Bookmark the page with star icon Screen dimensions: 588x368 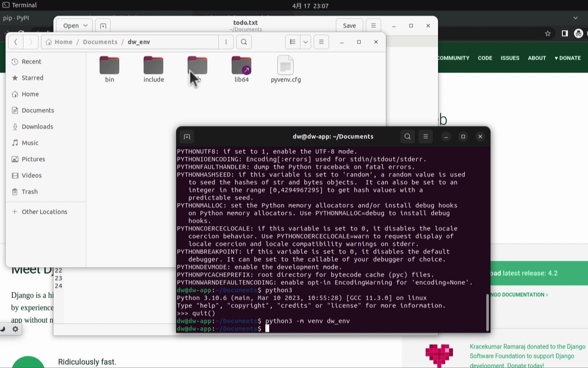point(548,33)
